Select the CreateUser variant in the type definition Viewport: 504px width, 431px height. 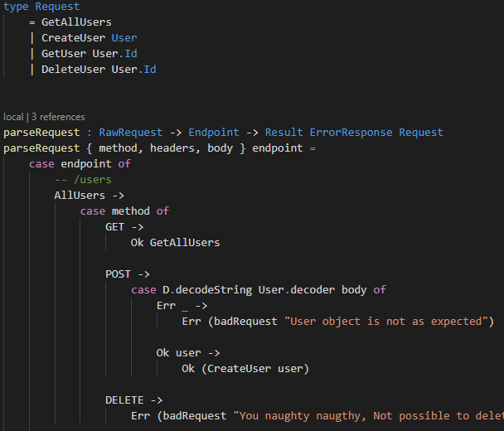pos(73,38)
